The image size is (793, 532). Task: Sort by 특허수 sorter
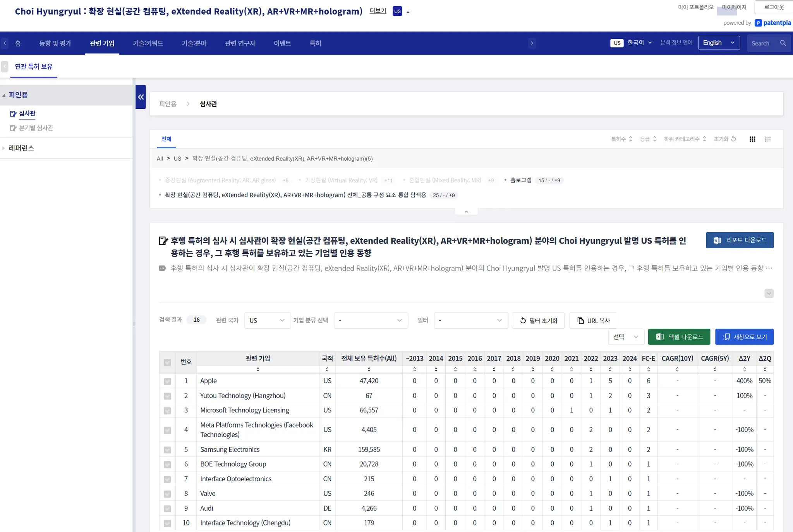click(621, 139)
